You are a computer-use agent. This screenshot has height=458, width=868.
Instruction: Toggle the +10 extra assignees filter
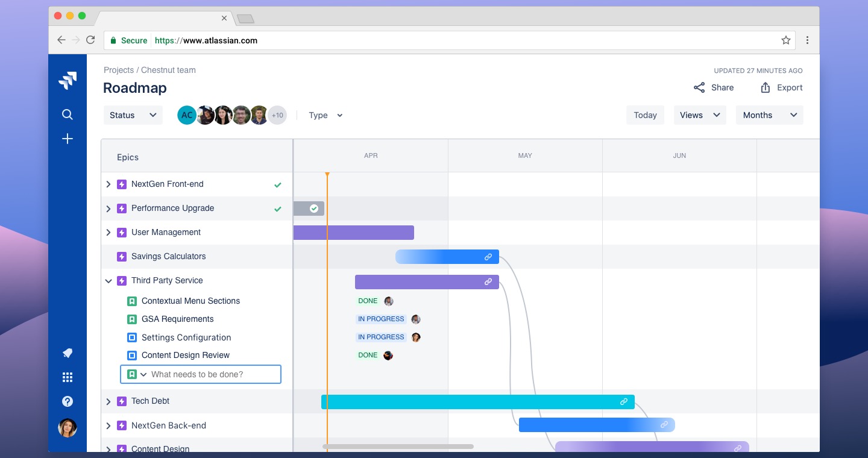click(x=277, y=115)
